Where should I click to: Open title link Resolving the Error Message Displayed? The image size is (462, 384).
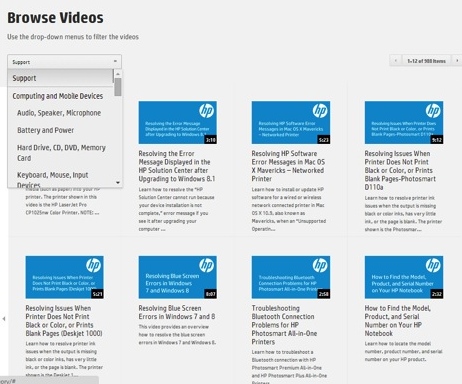[177, 166]
